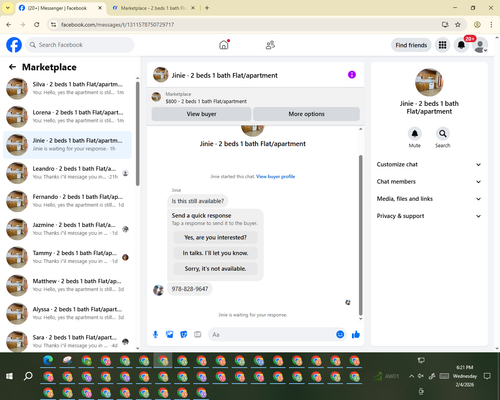Open the View buyer profile link

click(x=275, y=176)
